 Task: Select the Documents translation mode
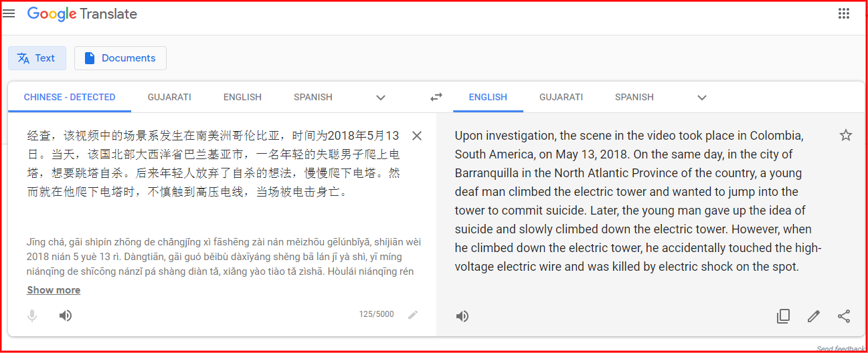(x=120, y=58)
